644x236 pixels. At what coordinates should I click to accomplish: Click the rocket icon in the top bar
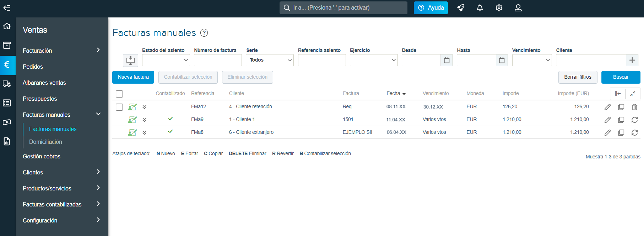(461, 8)
